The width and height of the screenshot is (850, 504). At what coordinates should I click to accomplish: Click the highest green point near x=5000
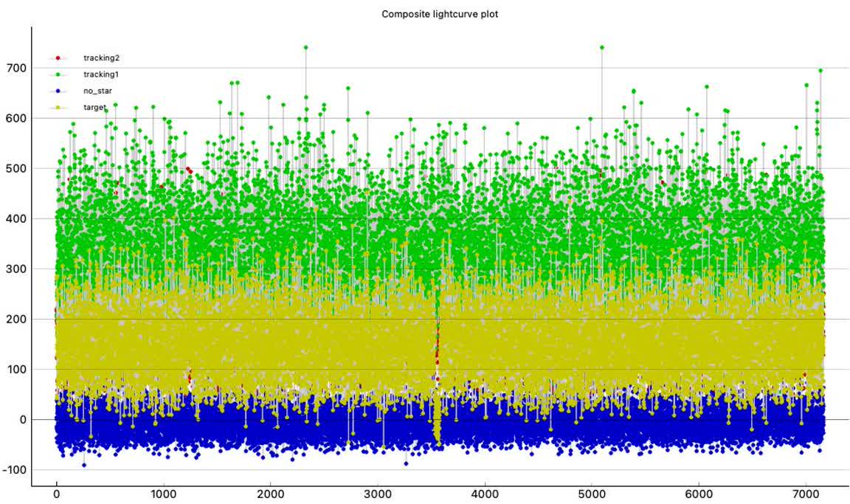[601, 47]
